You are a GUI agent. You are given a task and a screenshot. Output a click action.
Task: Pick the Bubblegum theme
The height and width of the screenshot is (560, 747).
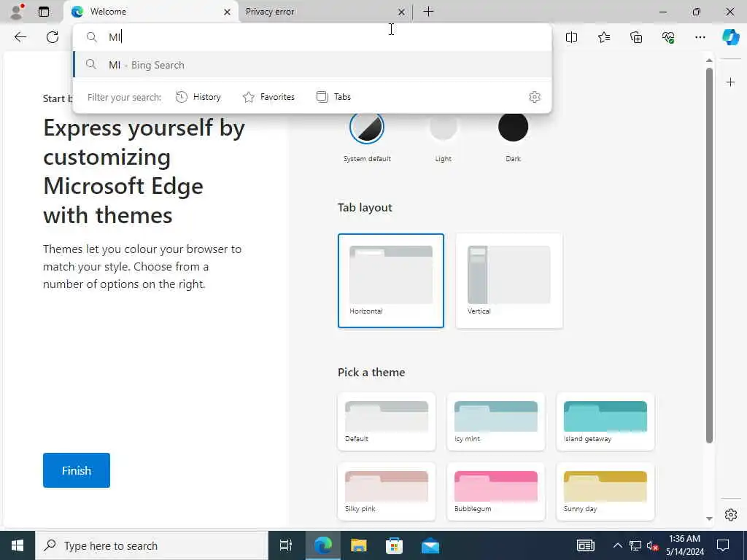point(496,491)
